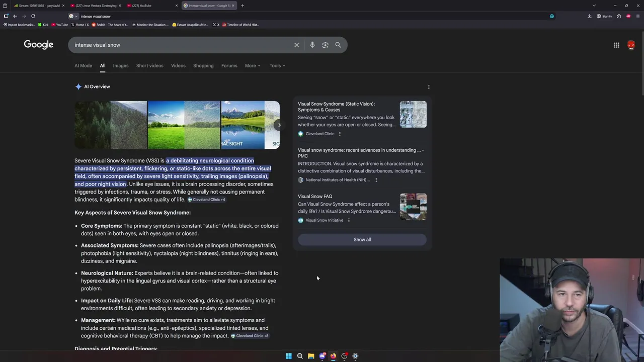The height and width of the screenshot is (362, 644).
Task: Open Settings gear in taskbar
Action: coord(355,356)
